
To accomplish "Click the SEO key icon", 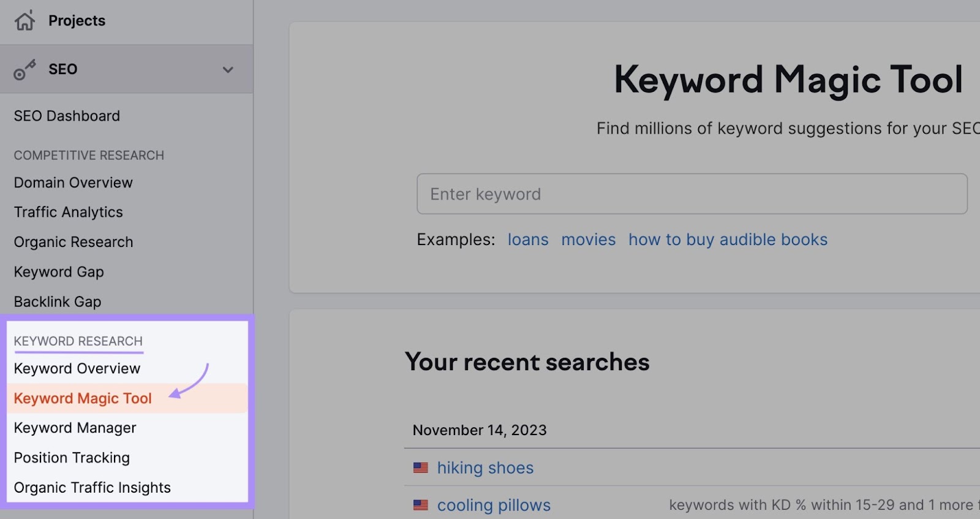I will pos(24,70).
